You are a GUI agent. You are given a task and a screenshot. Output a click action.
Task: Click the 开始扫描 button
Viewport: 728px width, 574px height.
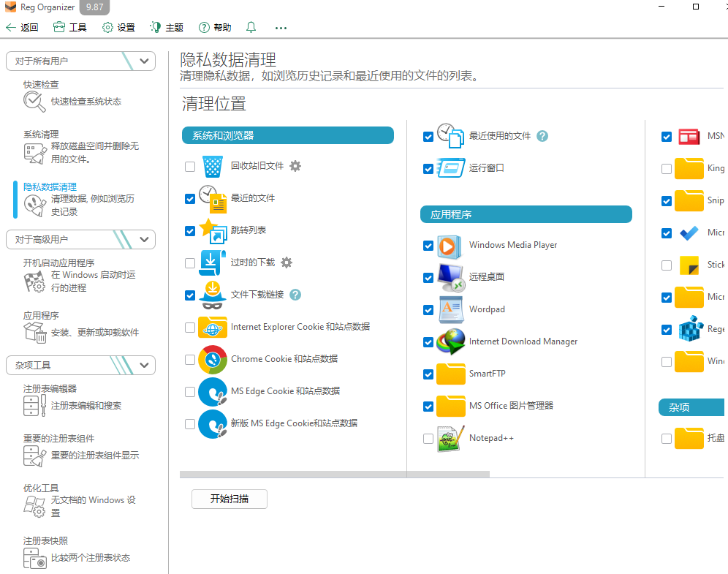[229, 499]
